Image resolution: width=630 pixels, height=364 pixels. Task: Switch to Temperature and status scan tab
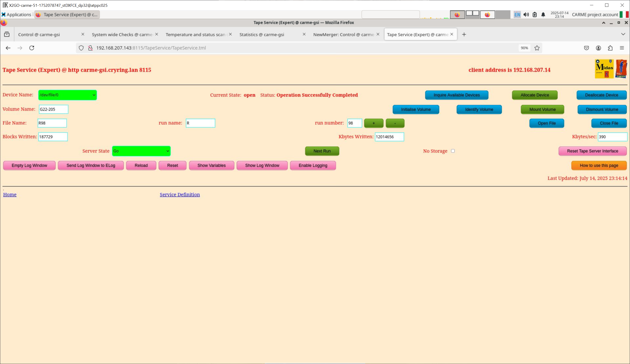tap(195, 34)
